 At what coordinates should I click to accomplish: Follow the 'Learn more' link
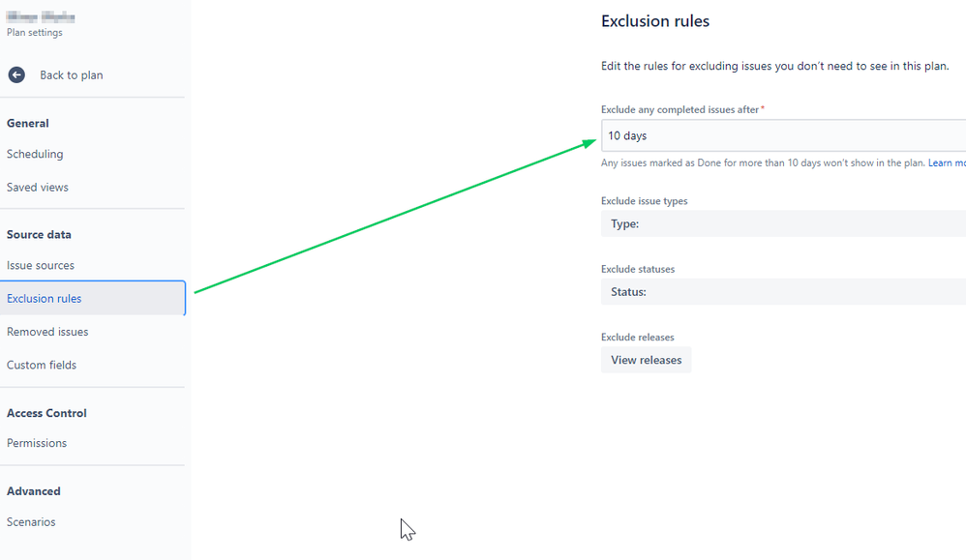[x=947, y=163]
